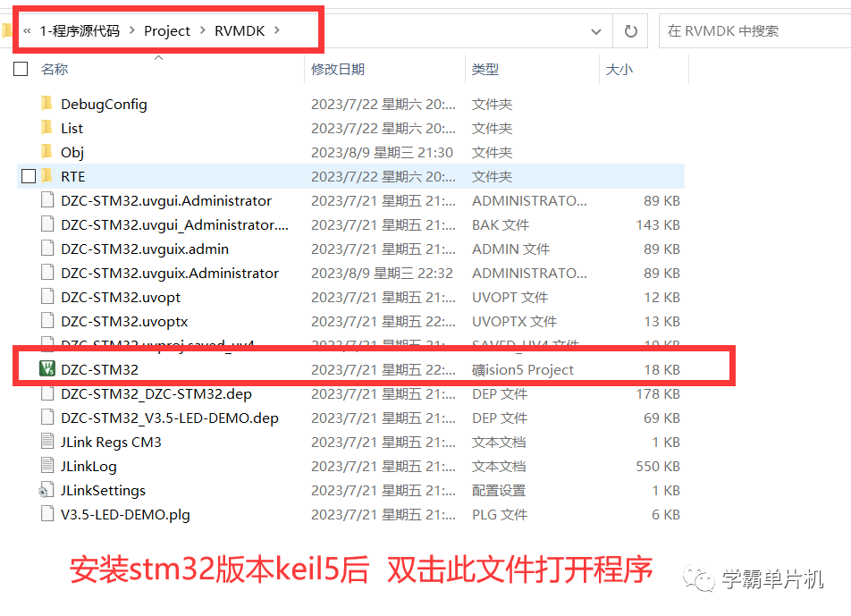Click the BAK 文件 type cell
Screen dimensions: 851x616
click(501, 224)
